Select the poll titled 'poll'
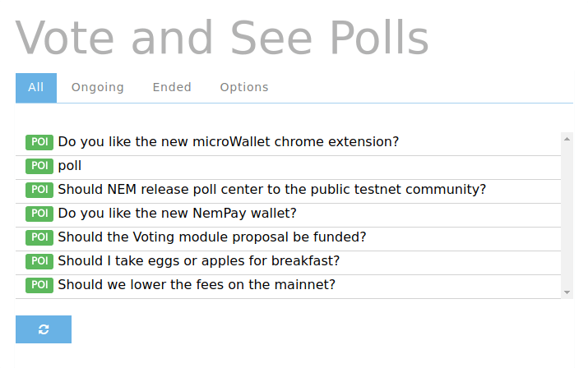Image resolution: width=588 pixels, height=368 pixels. click(70, 166)
